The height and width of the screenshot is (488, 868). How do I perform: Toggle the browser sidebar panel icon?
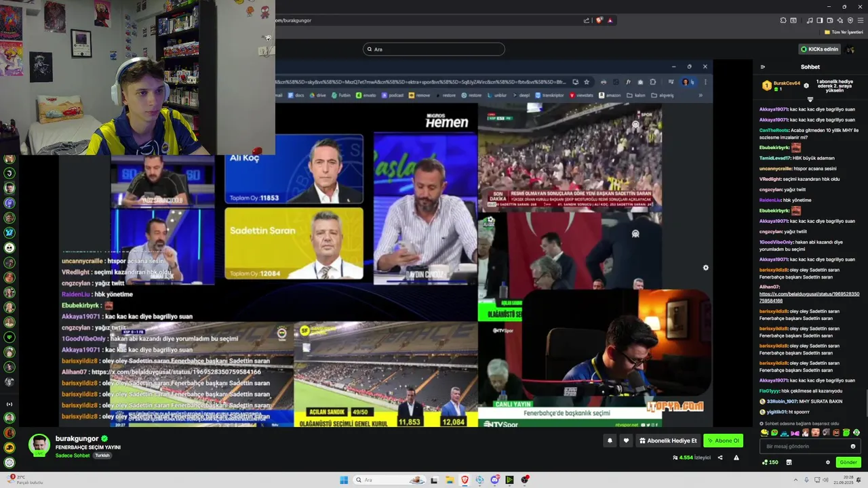(x=819, y=20)
